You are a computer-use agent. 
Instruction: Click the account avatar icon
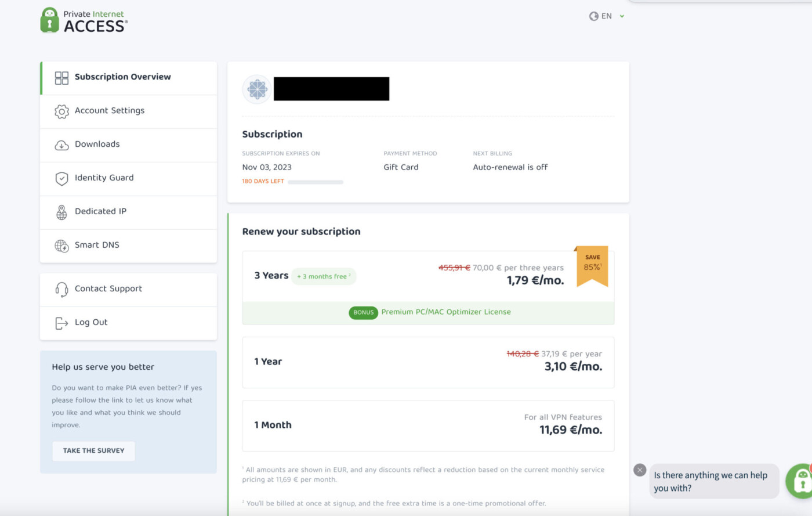(257, 89)
